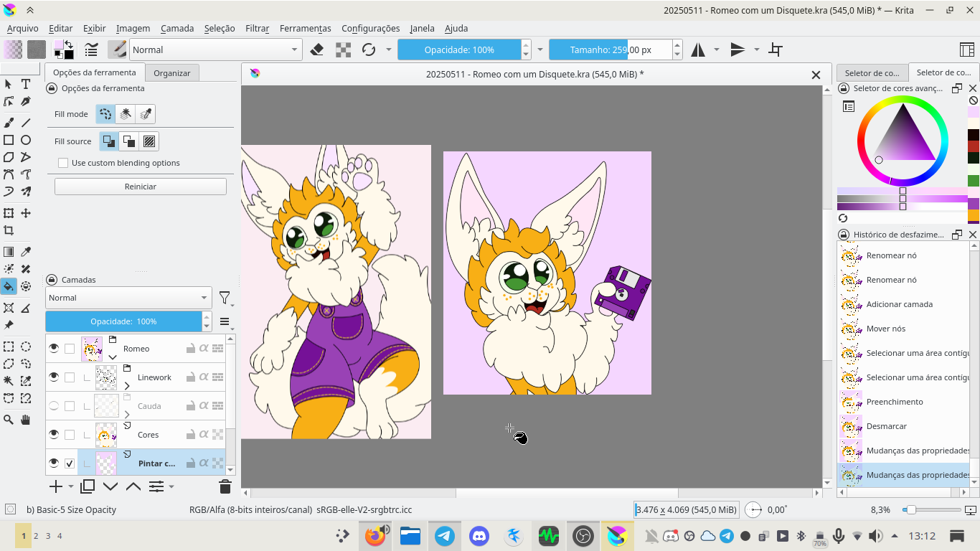Screen dimensions: 980x551
Task: Adjust the zoom slider in status bar
Action: 910,509
